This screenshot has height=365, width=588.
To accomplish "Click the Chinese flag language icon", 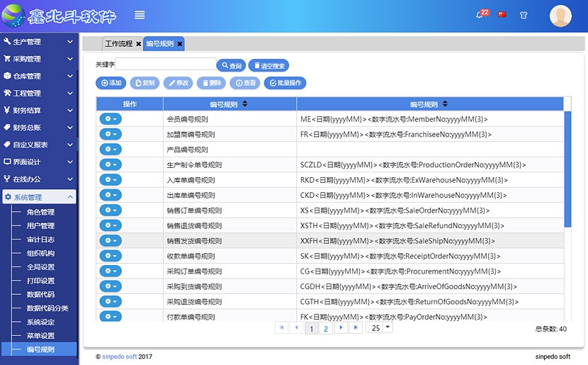I will tap(502, 15).
